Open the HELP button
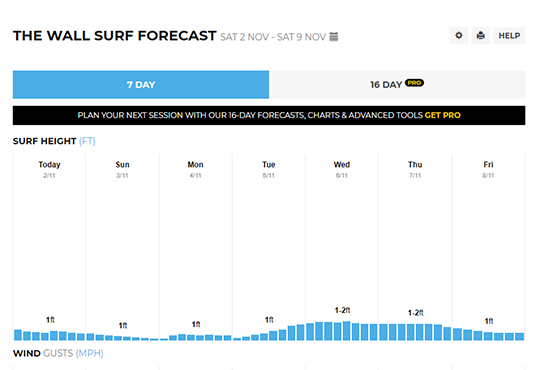This screenshot has height=370, width=533. point(509,35)
